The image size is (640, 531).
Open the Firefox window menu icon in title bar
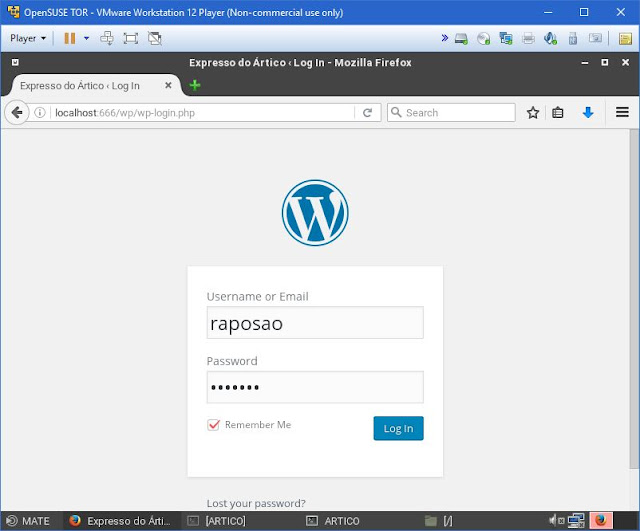15,62
